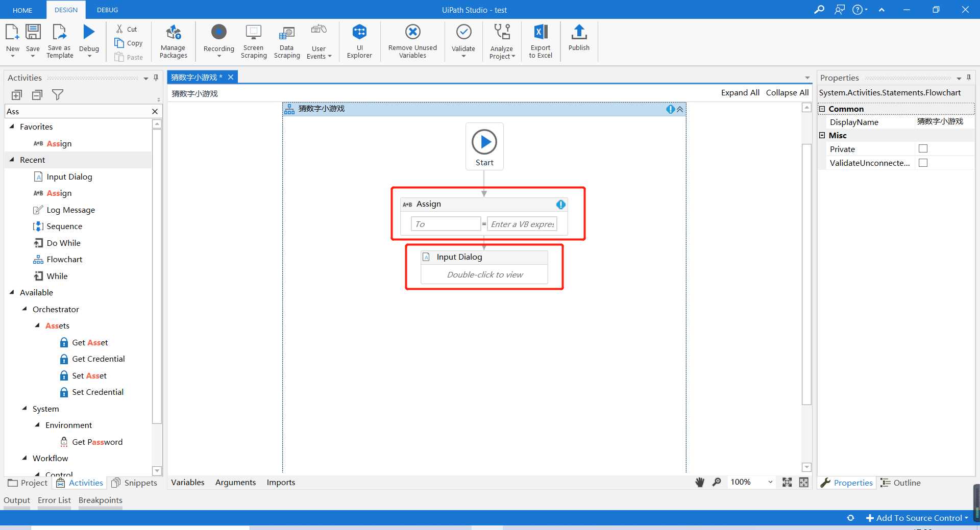Switch to the Outline panel tab
Image resolution: width=980 pixels, height=530 pixels.
(x=900, y=483)
